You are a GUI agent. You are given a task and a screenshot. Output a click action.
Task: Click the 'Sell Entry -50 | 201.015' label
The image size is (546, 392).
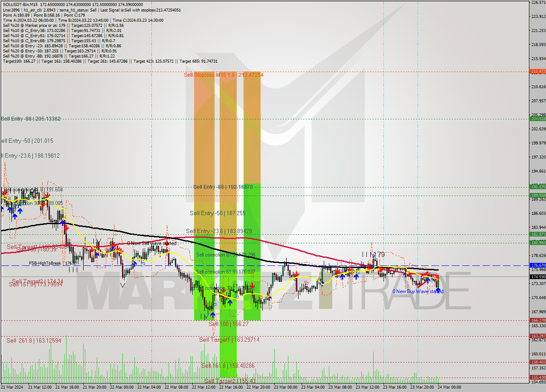(x=27, y=141)
